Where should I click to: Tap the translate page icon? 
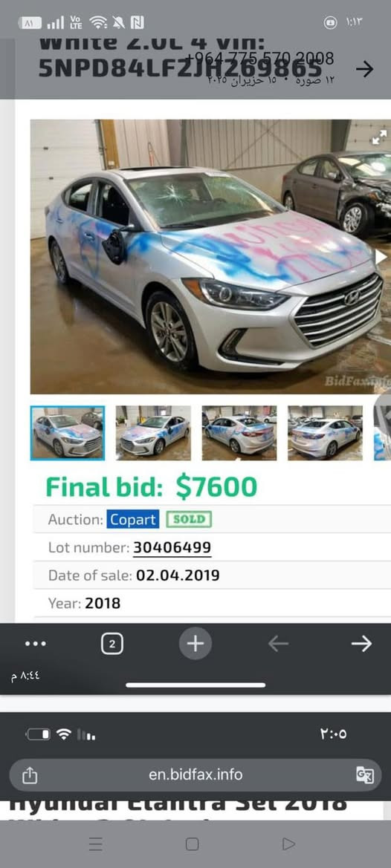click(364, 775)
